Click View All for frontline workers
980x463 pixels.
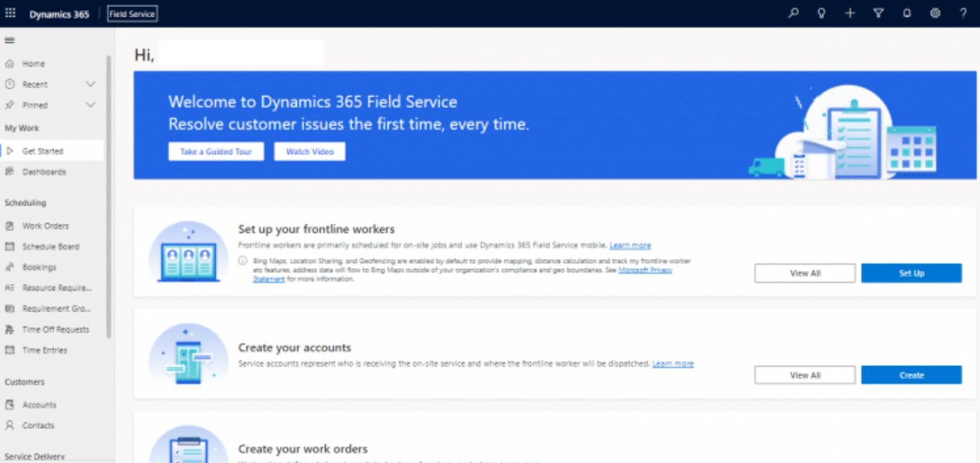pyautogui.click(x=805, y=273)
